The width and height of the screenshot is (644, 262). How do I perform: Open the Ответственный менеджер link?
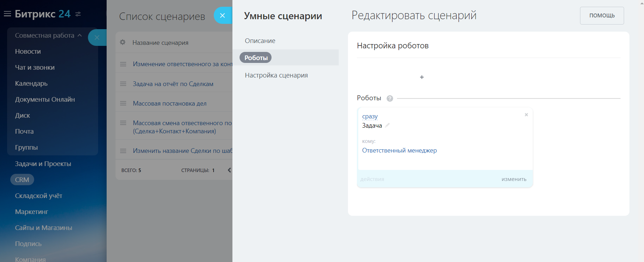click(x=399, y=150)
